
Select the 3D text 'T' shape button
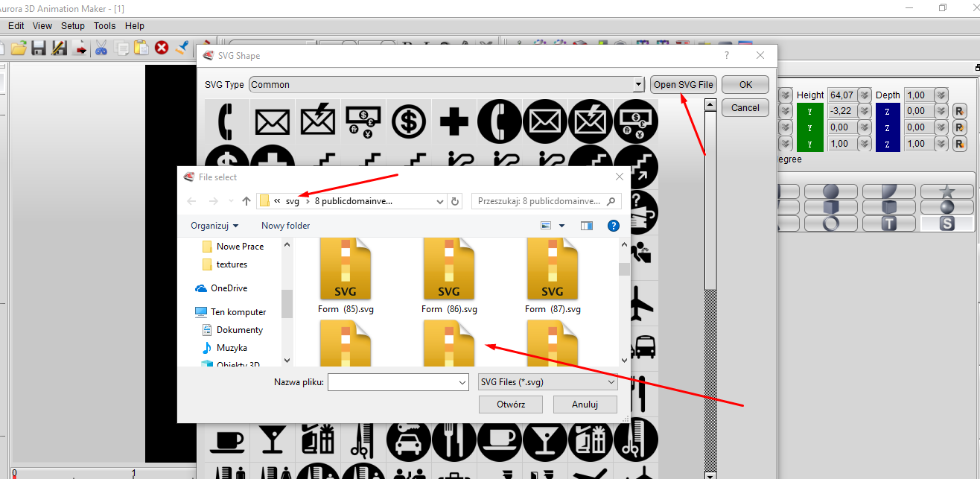pos(888,223)
